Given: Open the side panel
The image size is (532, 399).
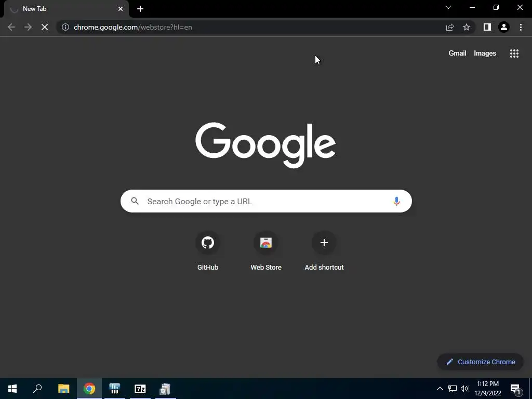Looking at the screenshot, I should pyautogui.click(x=487, y=27).
